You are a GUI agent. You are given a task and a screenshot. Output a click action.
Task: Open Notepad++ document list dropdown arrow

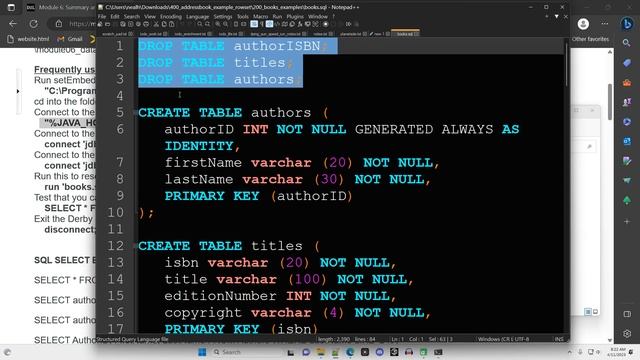(556, 16)
